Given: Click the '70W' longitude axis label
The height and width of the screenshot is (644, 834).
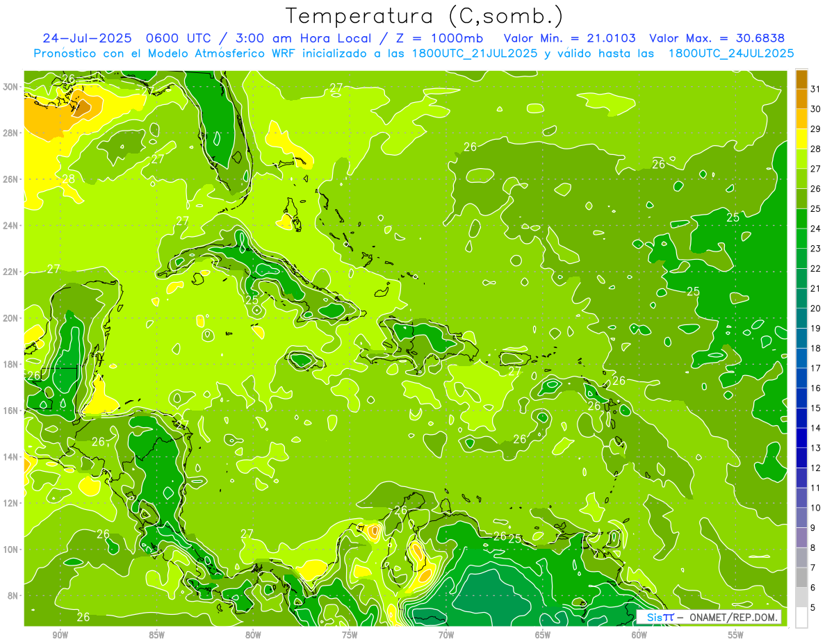Looking at the screenshot, I should (446, 635).
